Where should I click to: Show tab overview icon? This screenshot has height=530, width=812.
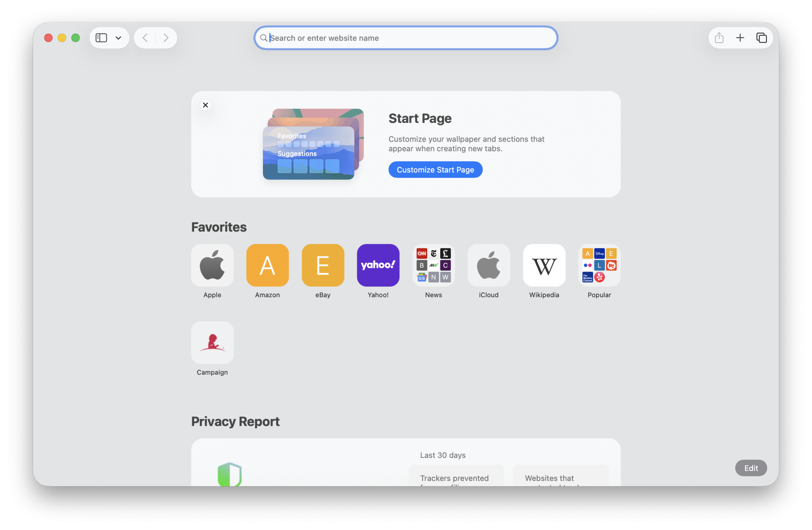[762, 38]
